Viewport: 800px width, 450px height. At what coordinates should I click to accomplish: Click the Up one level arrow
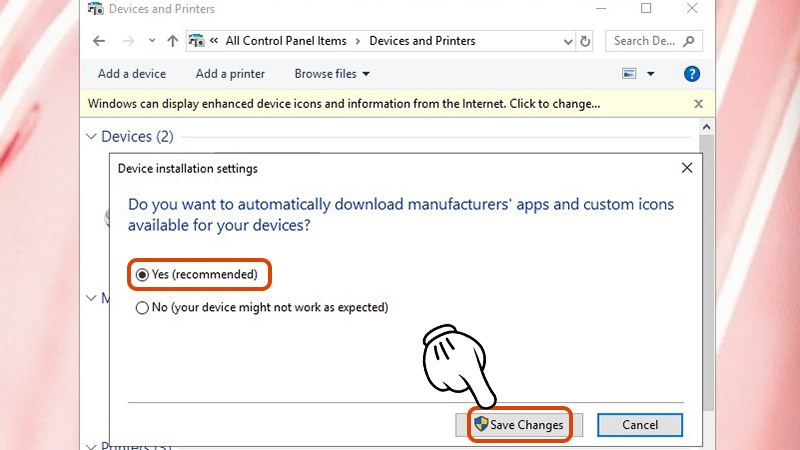tap(173, 41)
